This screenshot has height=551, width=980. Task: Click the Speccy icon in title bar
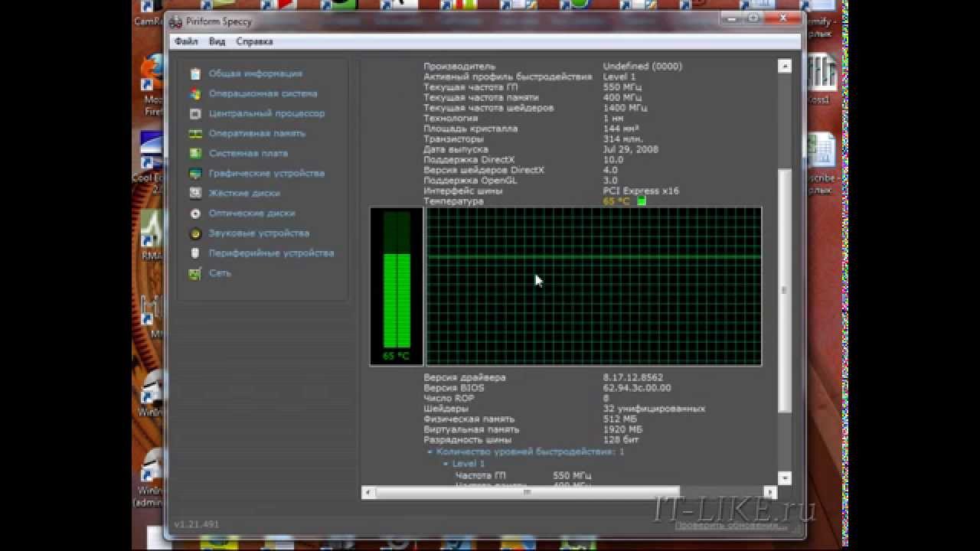coord(176,21)
